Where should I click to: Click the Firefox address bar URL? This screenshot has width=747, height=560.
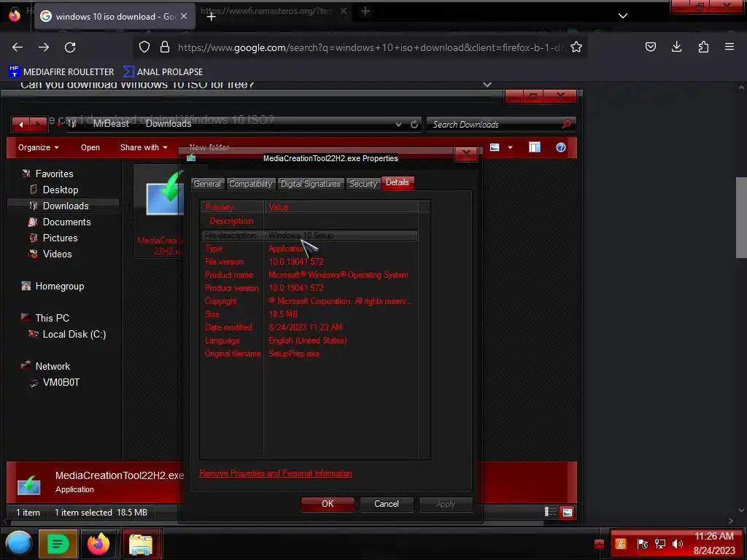pyautogui.click(x=370, y=47)
